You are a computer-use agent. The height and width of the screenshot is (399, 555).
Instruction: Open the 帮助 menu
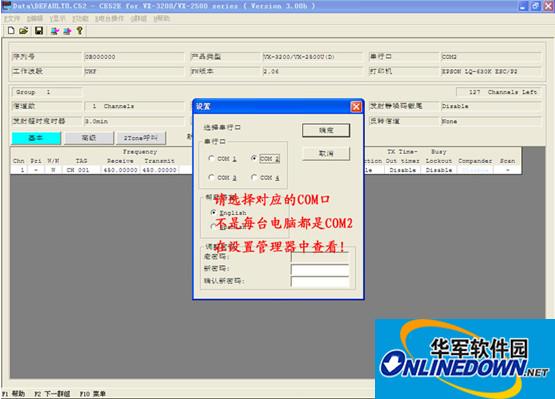(x=162, y=18)
